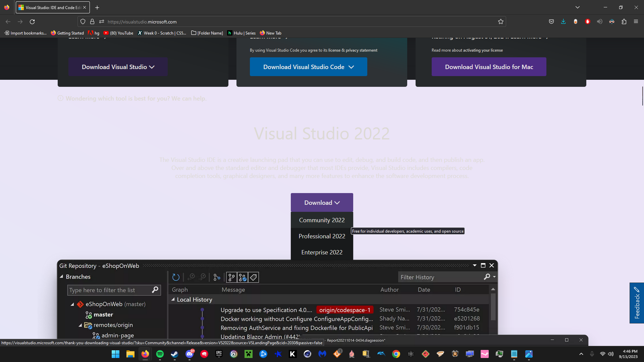Screen dimensions: 644x362
Task: Open the Firefox extensions puzzle icon
Action: pos(624,22)
